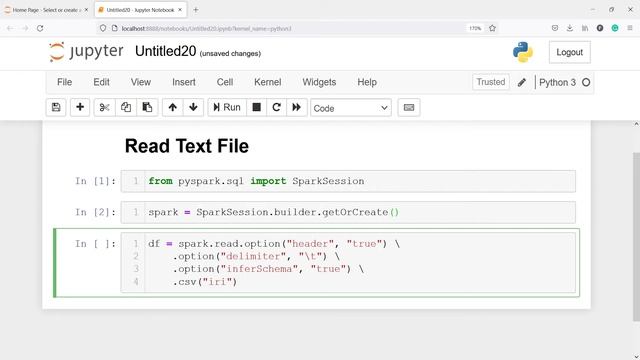Viewport: 640px width, 360px height.
Task: Open the Cell menu
Action: tap(225, 82)
